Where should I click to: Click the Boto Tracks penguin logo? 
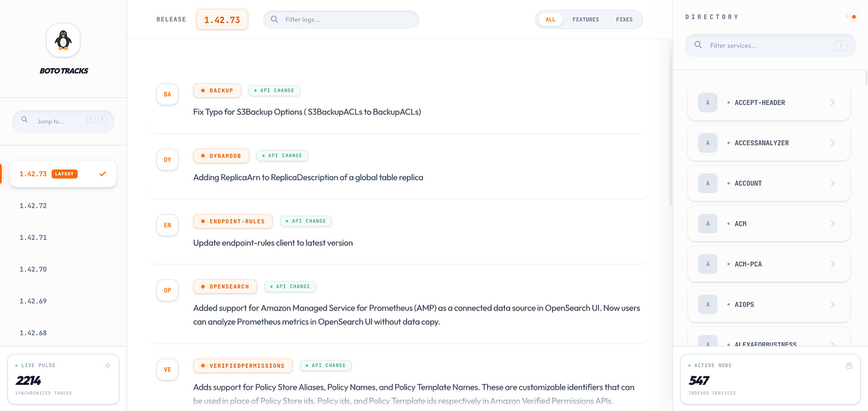click(x=63, y=41)
